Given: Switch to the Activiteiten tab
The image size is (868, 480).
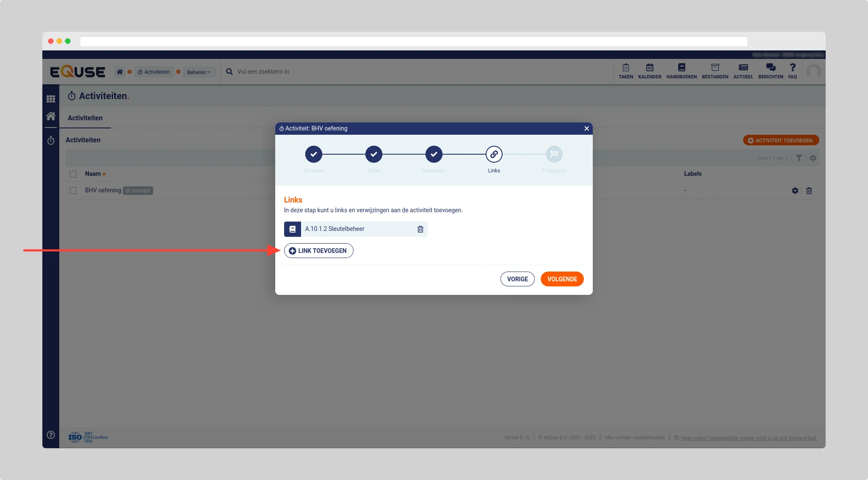Looking at the screenshot, I should [85, 118].
